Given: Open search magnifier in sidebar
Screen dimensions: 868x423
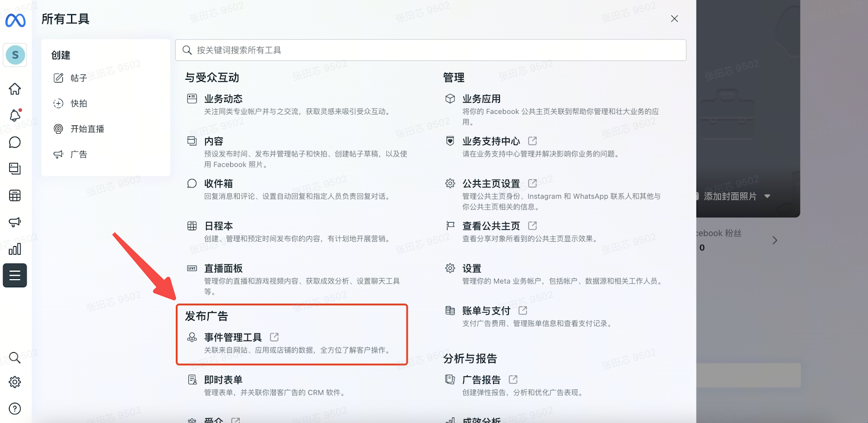Looking at the screenshot, I should click(15, 357).
